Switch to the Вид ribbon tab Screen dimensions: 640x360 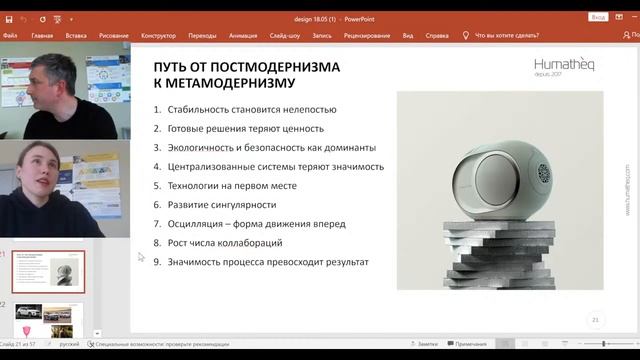coord(407,36)
